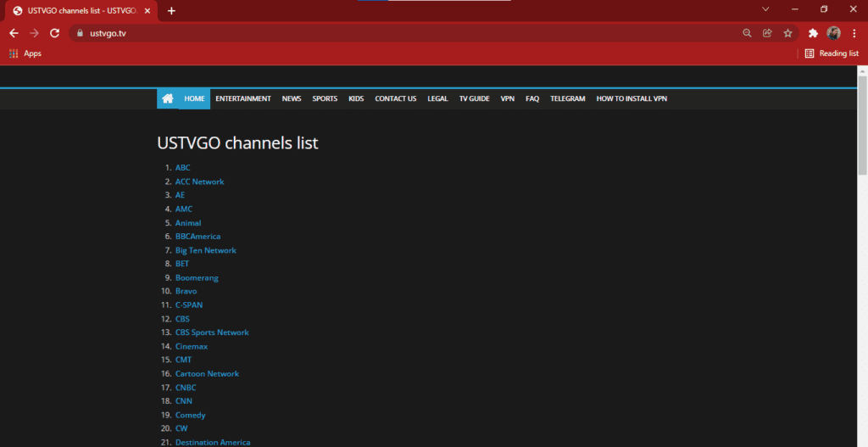Click the browser back arrow
Viewport: 868px width, 447px height.
pyautogui.click(x=14, y=33)
